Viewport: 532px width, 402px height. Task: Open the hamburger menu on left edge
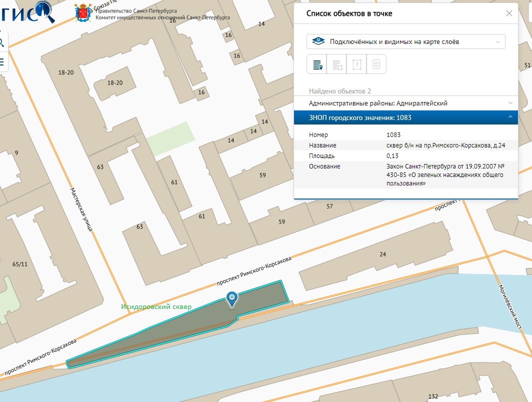pyautogui.click(x=2, y=62)
